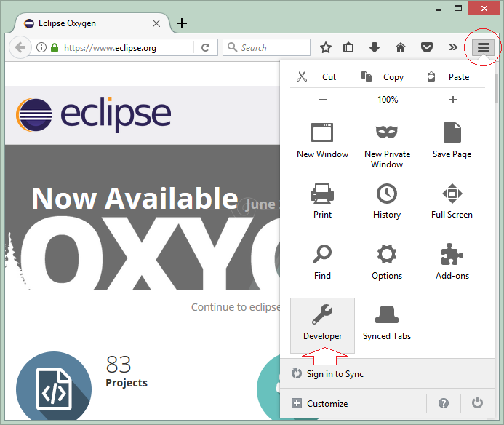Image resolution: width=504 pixels, height=425 pixels.
Task: Open Options with the gear icon
Action: 387,262
